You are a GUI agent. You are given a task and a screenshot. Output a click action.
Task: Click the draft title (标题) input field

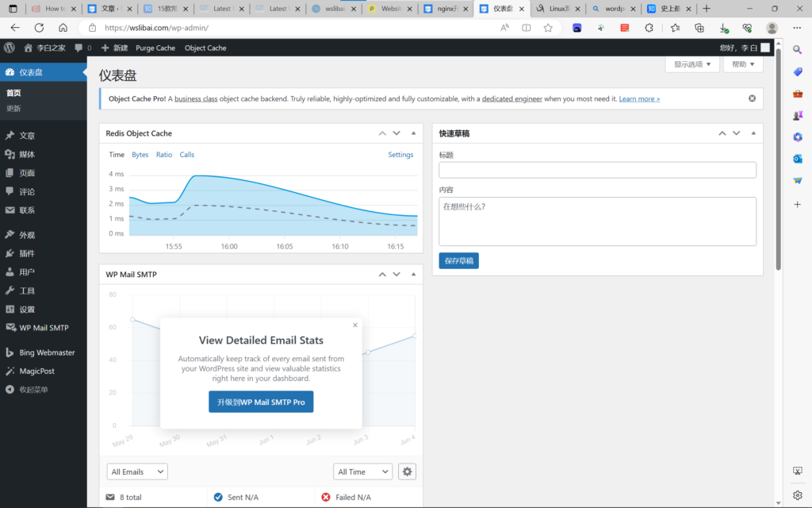[597, 170]
